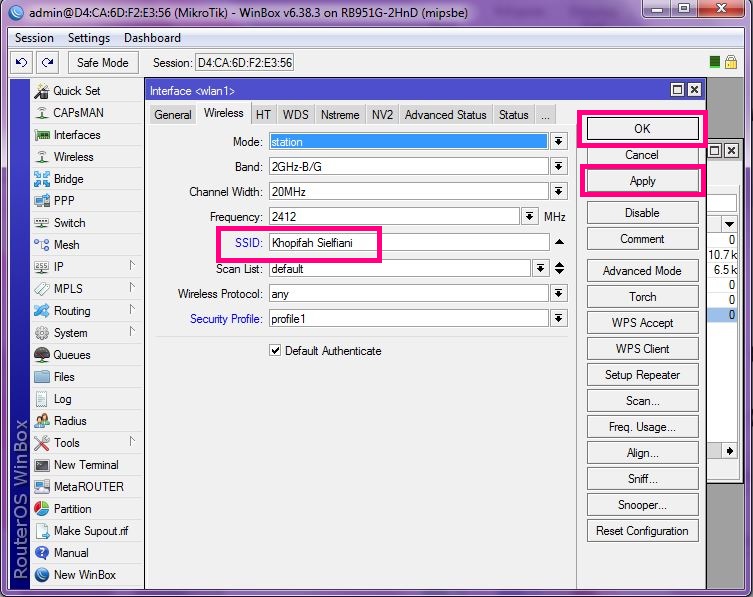Open the Wireless Protocol dropdown

pyautogui.click(x=559, y=293)
